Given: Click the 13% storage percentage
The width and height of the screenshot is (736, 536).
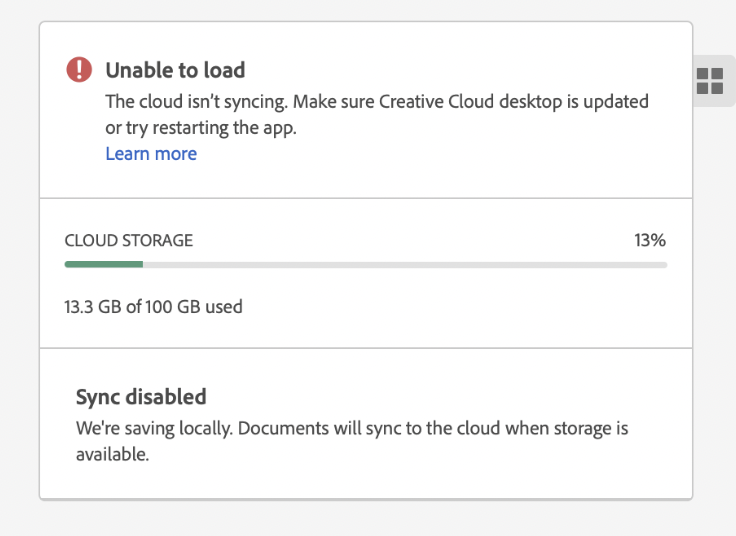Looking at the screenshot, I should [650, 241].
